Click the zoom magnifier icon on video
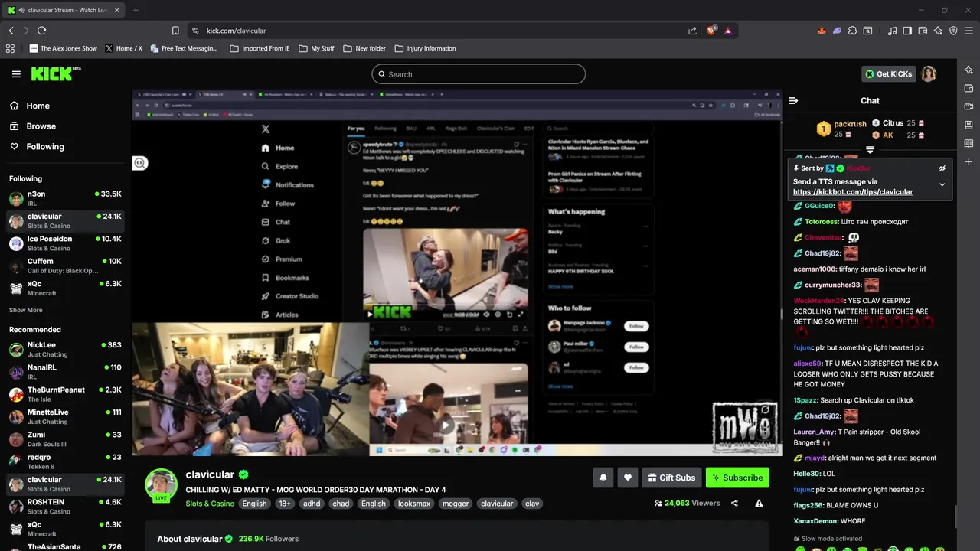980x551 pixels. (x=139, y=163)
